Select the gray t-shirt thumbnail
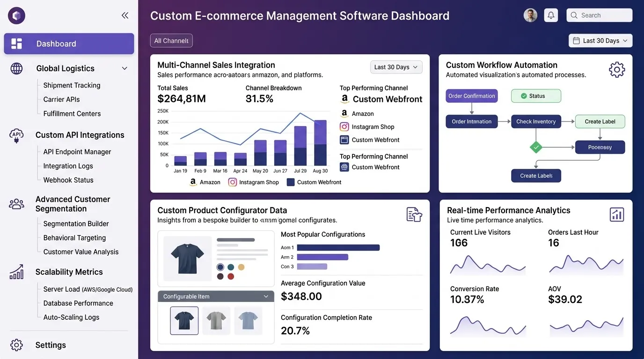Screen dimensions: 644x359 coord(216,321)
